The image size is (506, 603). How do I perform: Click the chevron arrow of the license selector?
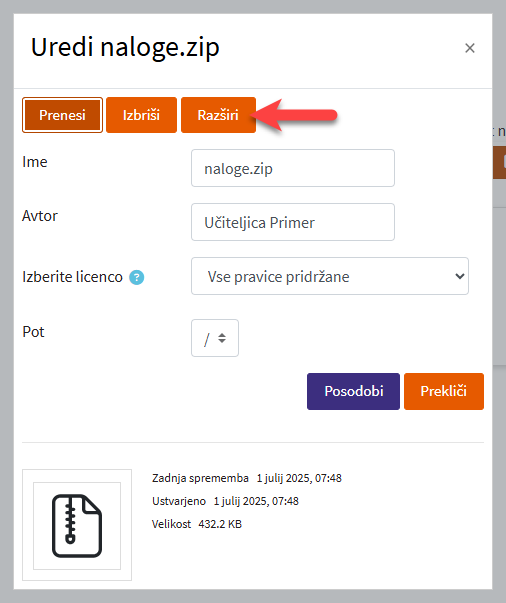[x=459, y=276]
